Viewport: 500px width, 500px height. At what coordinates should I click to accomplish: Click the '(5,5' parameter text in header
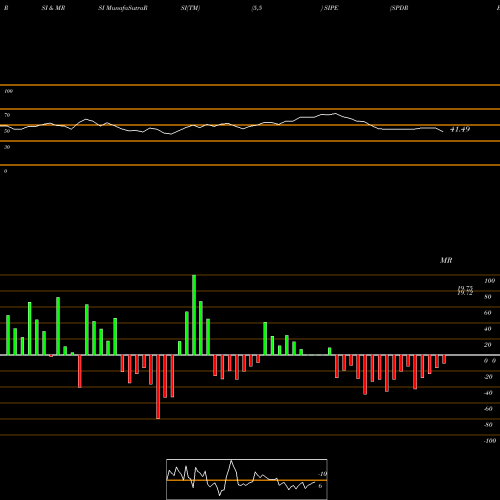tap(257, 8)
